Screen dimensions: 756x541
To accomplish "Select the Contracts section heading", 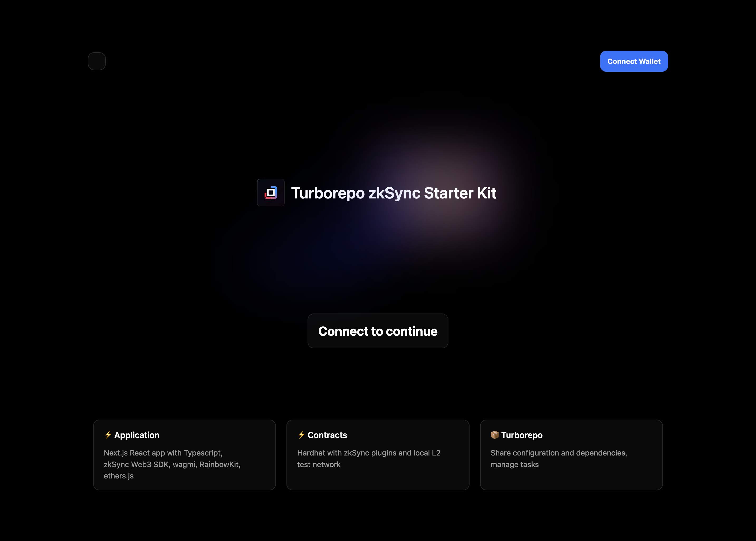I will coord(328,435).
